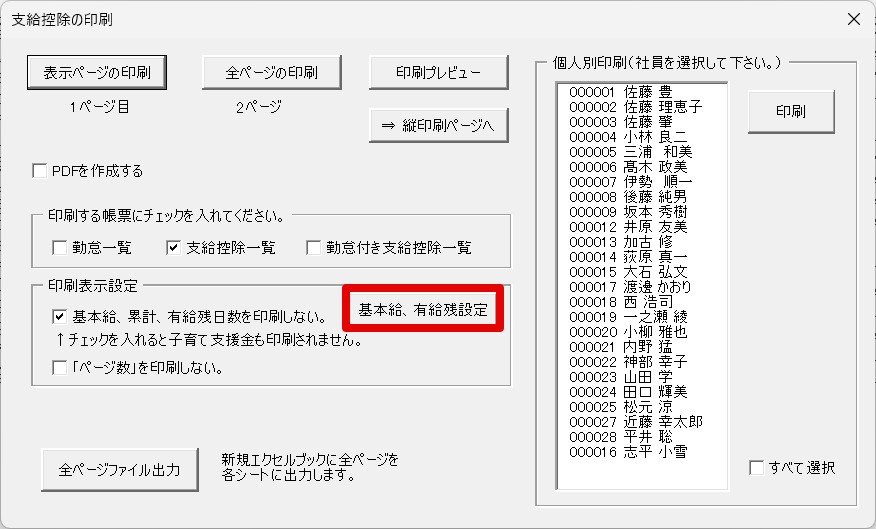Go to 縦印刷ページへ page
This screenshot has width=876, height=529.
[x=439, y=127]
